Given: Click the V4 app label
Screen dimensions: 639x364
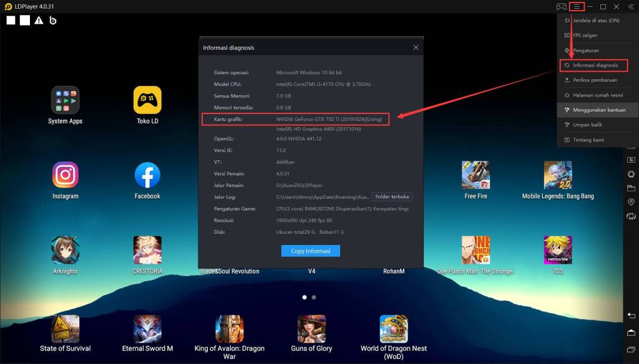Looking at the screenshot, I should click(x=311, y=271).
